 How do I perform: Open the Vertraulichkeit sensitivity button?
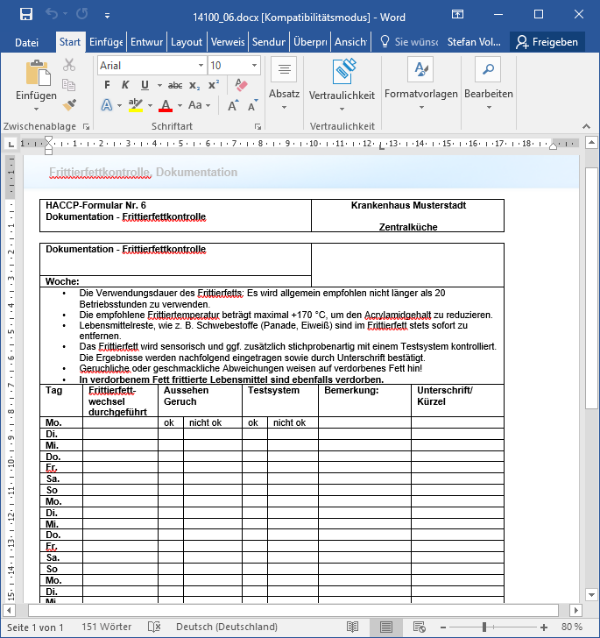(x=342, y=80)
